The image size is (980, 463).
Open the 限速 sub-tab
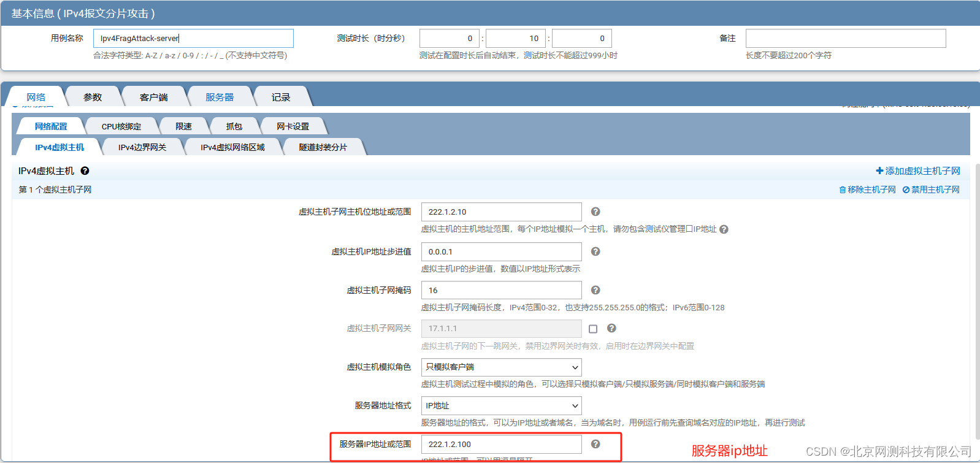183,126
